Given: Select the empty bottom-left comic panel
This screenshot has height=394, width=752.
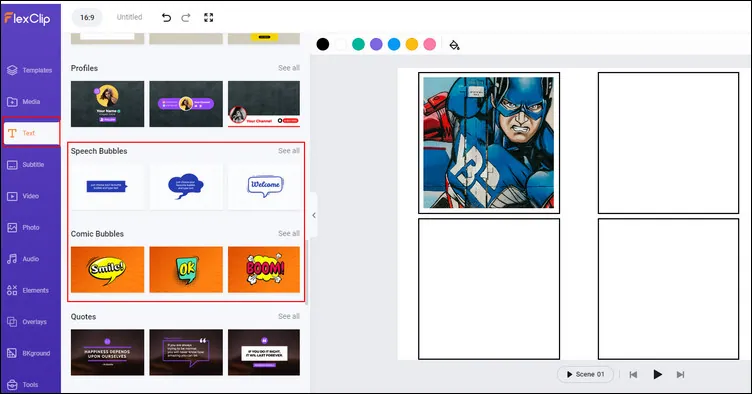Looking at the screenshot, I should (x=489, y=289).
